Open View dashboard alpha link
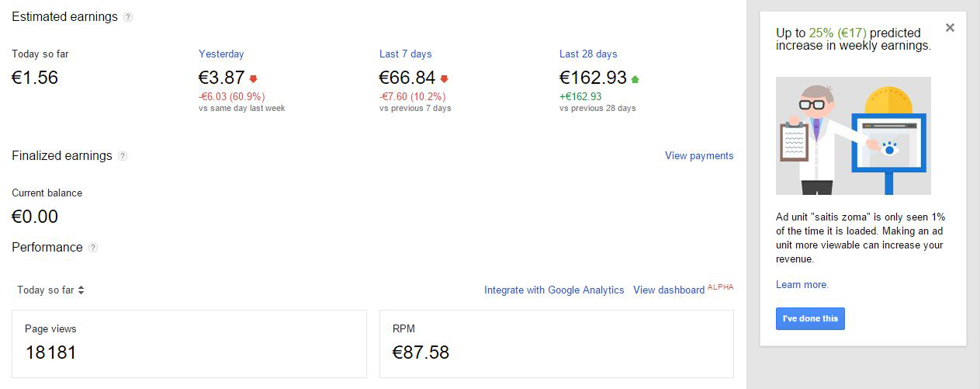 [669, 290]
